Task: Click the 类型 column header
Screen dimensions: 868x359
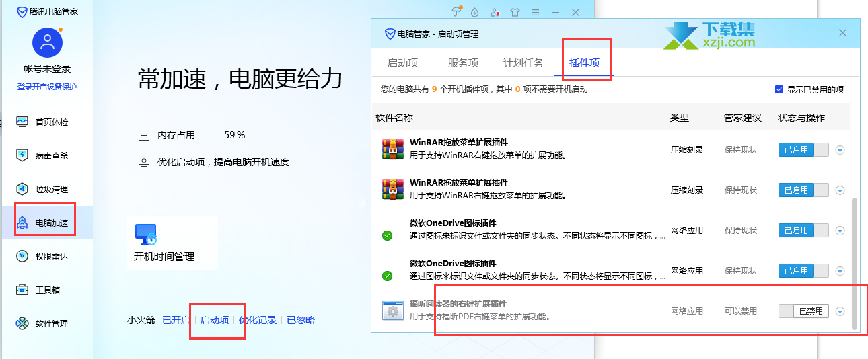Action: tap(680, 118)
